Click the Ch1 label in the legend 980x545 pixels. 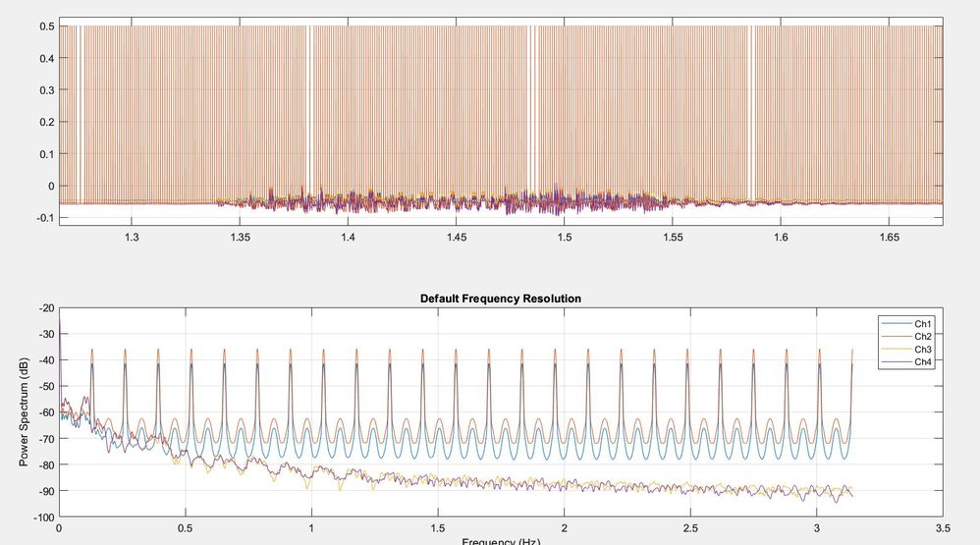(922, 324)
